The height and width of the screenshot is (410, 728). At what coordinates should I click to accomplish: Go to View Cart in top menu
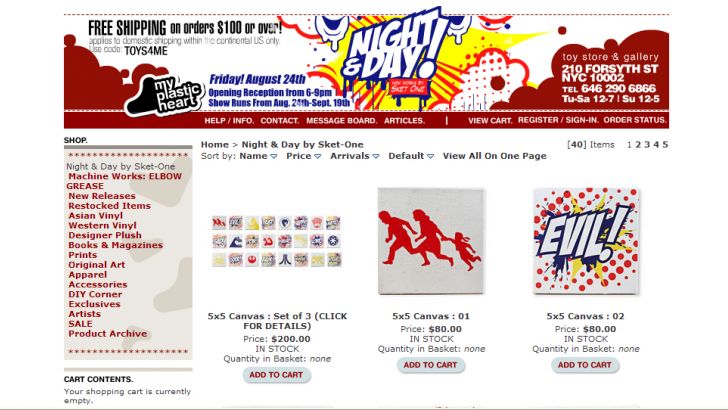click(490, 121)
